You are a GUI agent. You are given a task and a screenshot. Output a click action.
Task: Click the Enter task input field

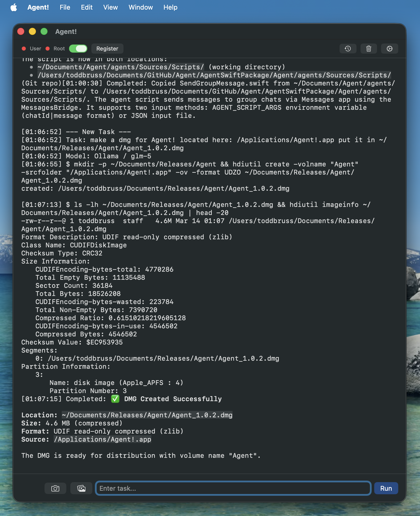point(233,488)
